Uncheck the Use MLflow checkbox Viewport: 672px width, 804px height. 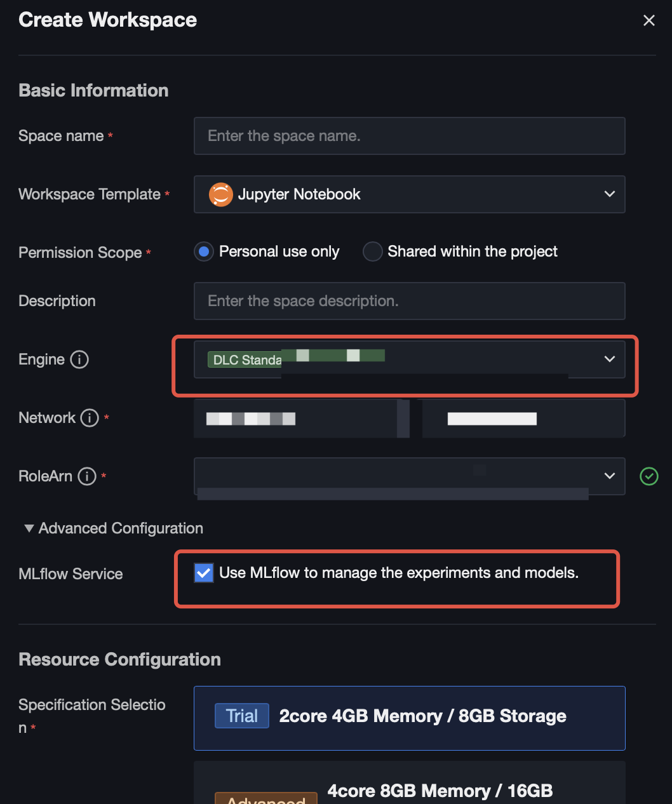[x=204, y=573]
